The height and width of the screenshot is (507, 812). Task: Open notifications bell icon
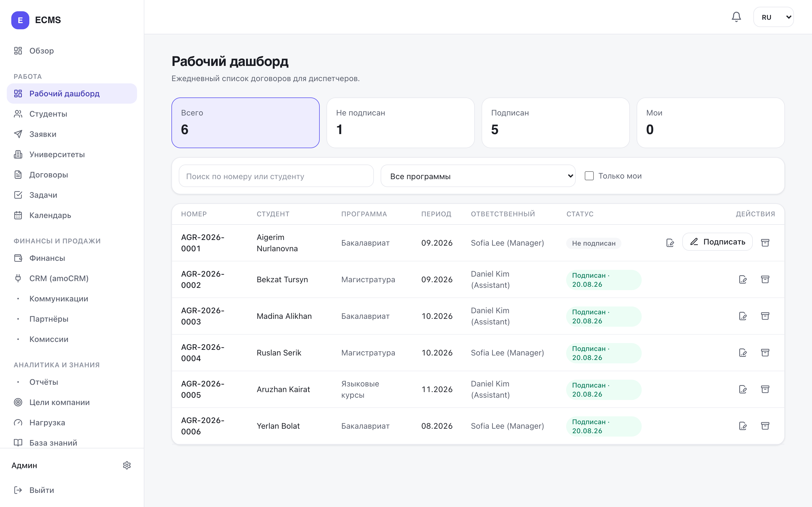coord(736,17)
